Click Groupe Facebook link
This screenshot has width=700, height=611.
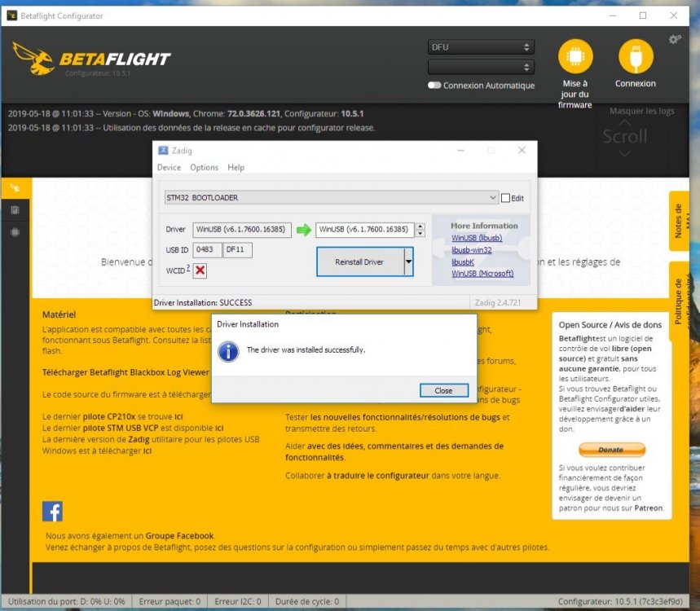pos(179,535)
